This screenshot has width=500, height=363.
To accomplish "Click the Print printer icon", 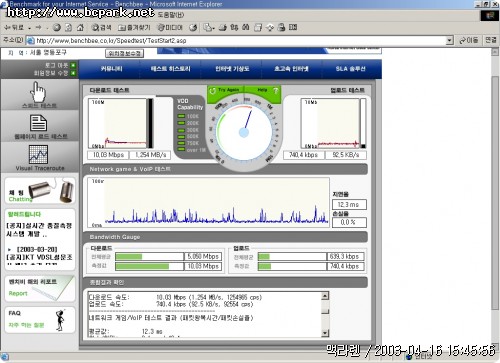I will pos(222,28).
